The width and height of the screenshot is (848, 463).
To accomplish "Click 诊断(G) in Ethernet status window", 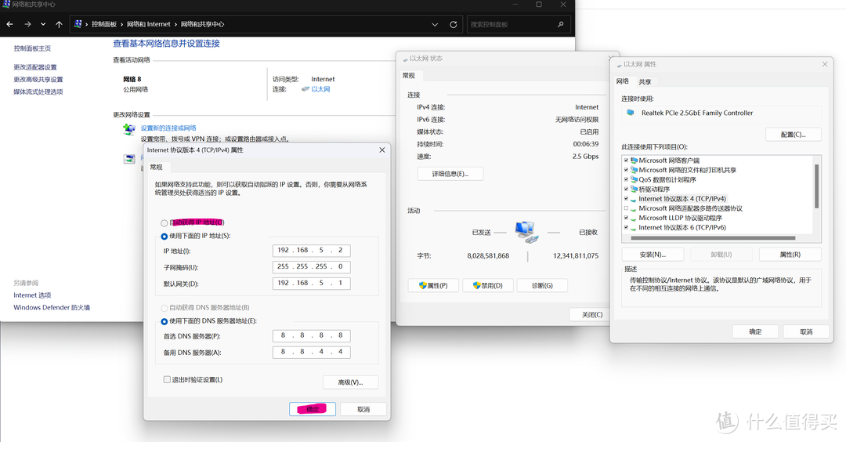I will (542, 286).
